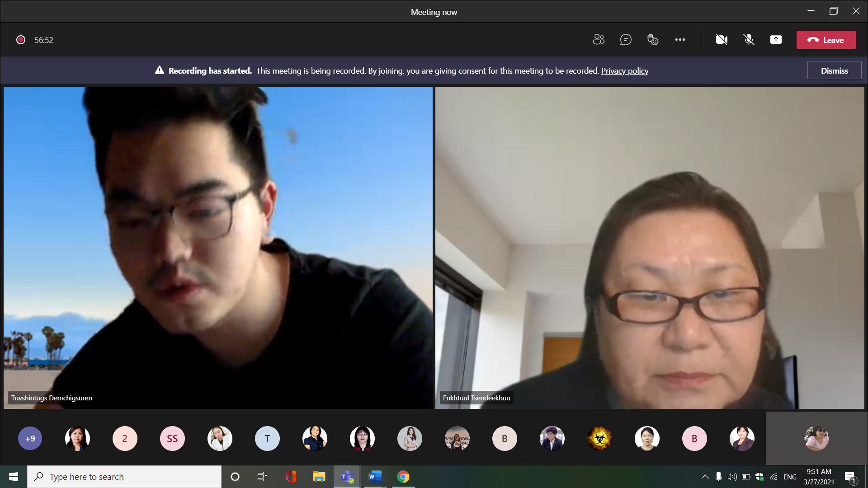
Task: Show hidden system tray icons
Action: [x=705, y=477]
